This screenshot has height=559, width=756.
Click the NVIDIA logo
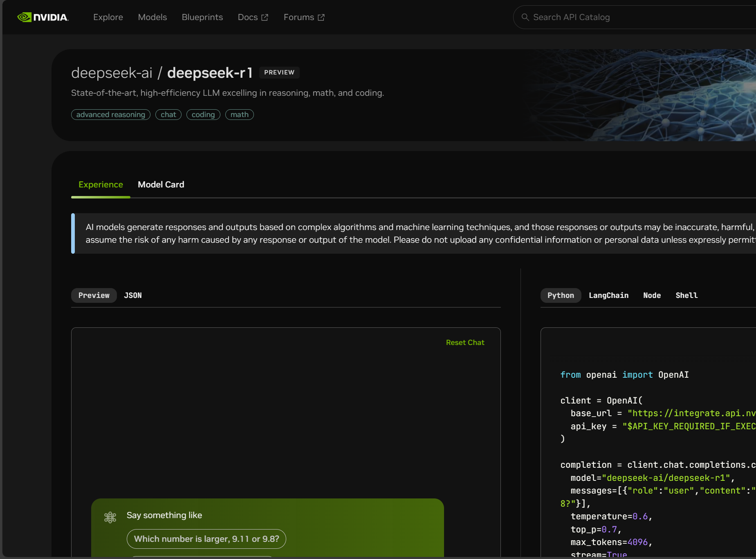42,17
